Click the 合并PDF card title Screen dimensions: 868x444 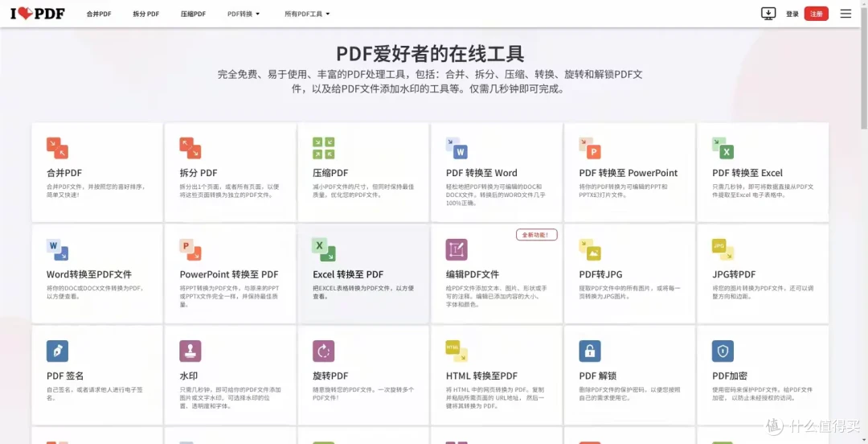pos(64,173)
